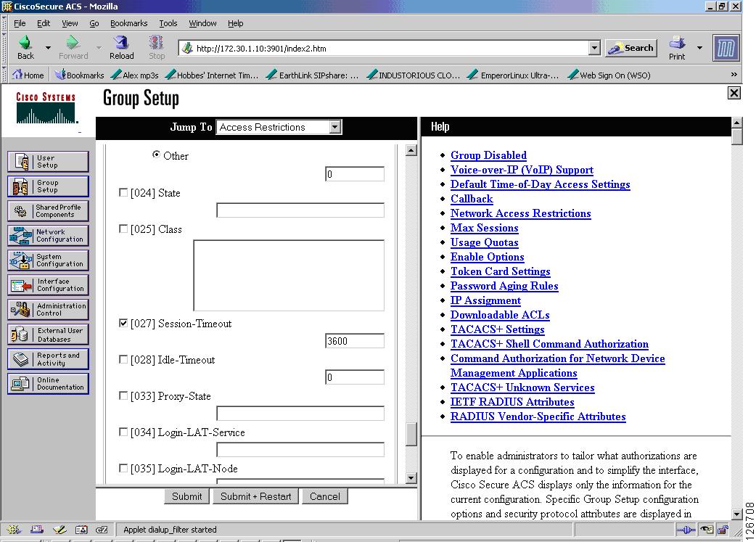Image resolution: width=756 pixels, height=542 pixels.
Task: Open the Back button history arrow
Action: point(48,48)
